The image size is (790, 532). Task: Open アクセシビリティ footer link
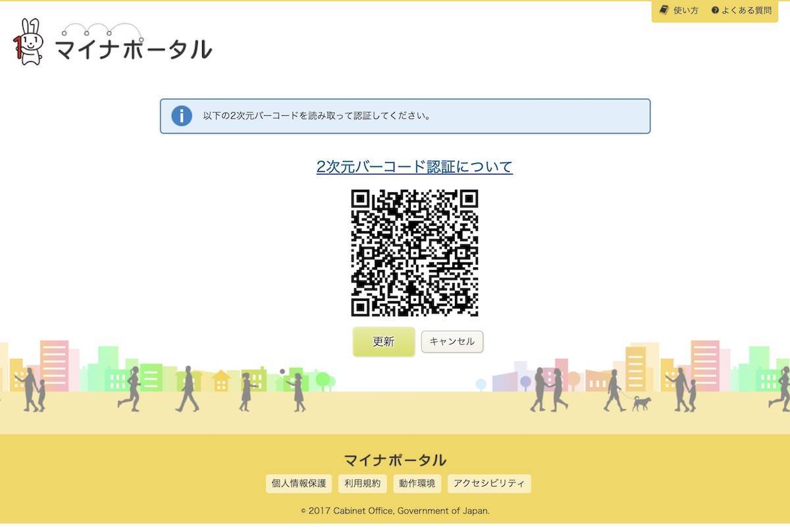pyautogui.click(x=489, y=483)
